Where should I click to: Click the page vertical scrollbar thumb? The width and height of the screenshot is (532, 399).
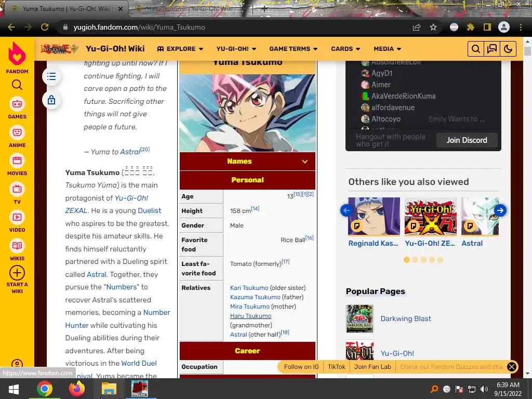[x=527, y=51]
